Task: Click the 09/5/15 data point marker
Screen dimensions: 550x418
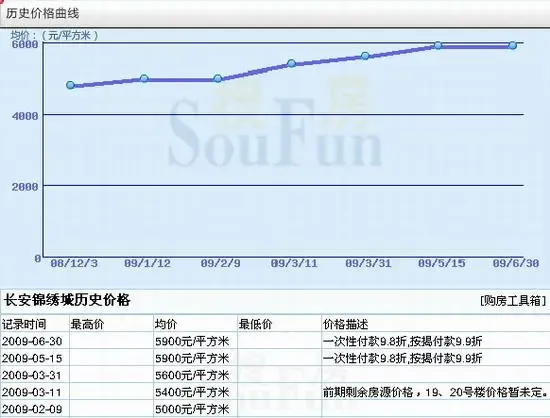Action: (438, 45)
